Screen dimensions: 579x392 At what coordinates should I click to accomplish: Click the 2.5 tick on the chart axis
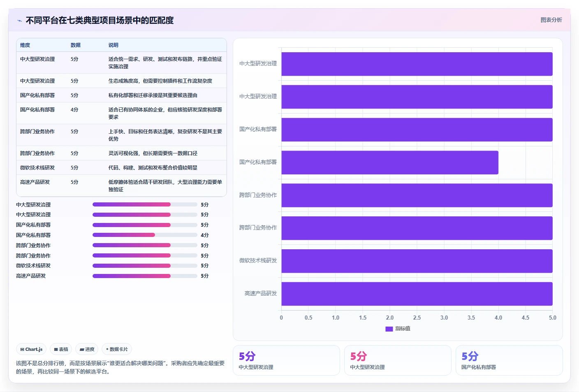pos(417,318)
